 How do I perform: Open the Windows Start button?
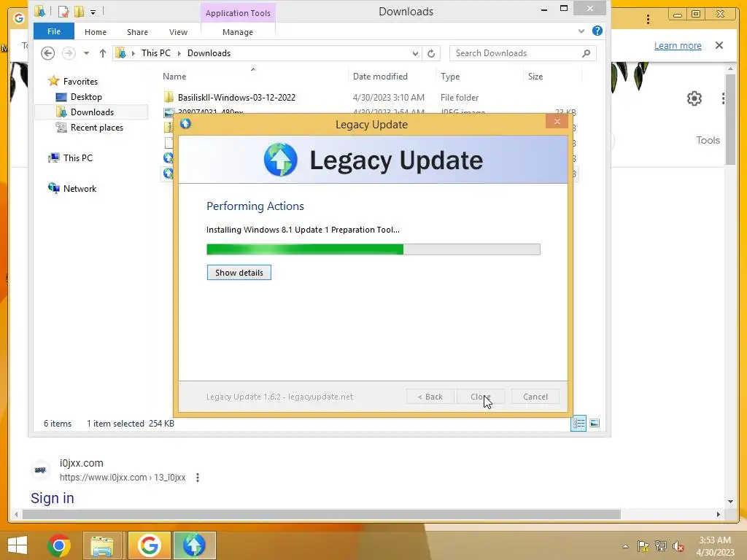[x=18, y=545]
